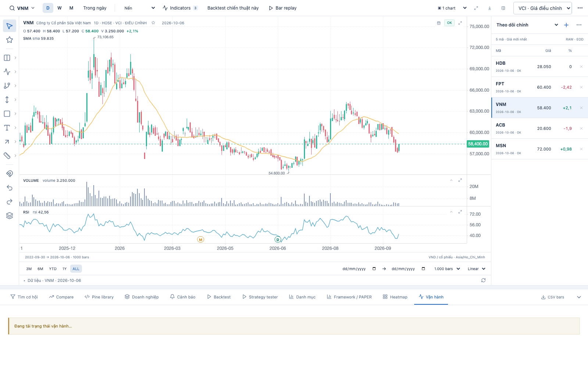This screenshot has height=368, width=588.
Task: Select the text annotation tool
Action: pos(7,128)
